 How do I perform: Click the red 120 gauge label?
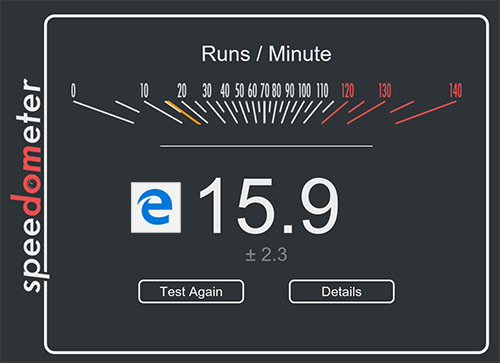click(x=348, y=90)
